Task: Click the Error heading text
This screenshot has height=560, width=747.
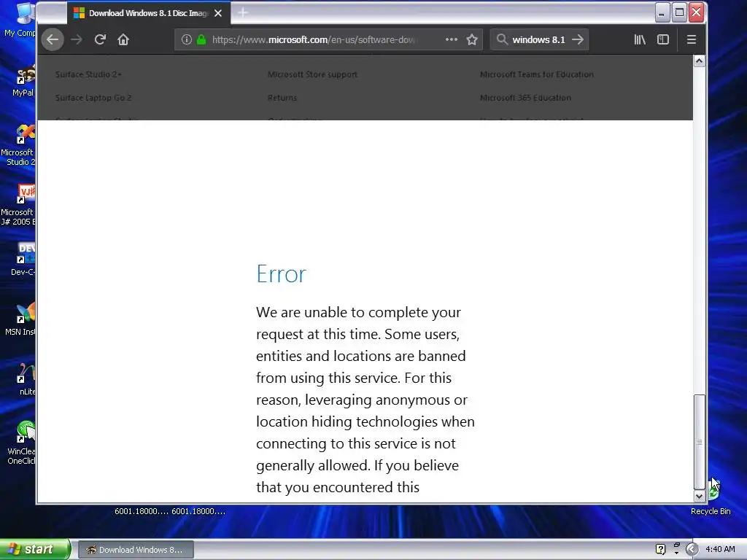Action: [281, 274]
